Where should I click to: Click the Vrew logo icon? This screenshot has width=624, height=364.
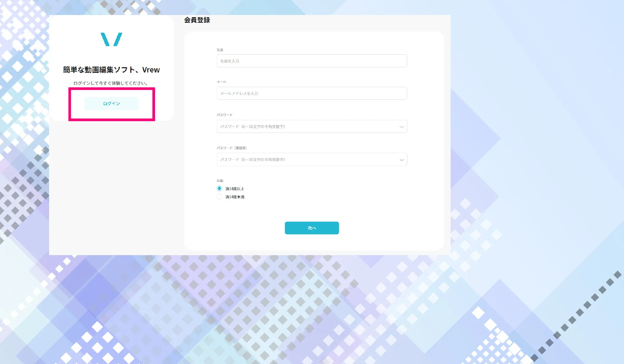click(x=111, y=39)
